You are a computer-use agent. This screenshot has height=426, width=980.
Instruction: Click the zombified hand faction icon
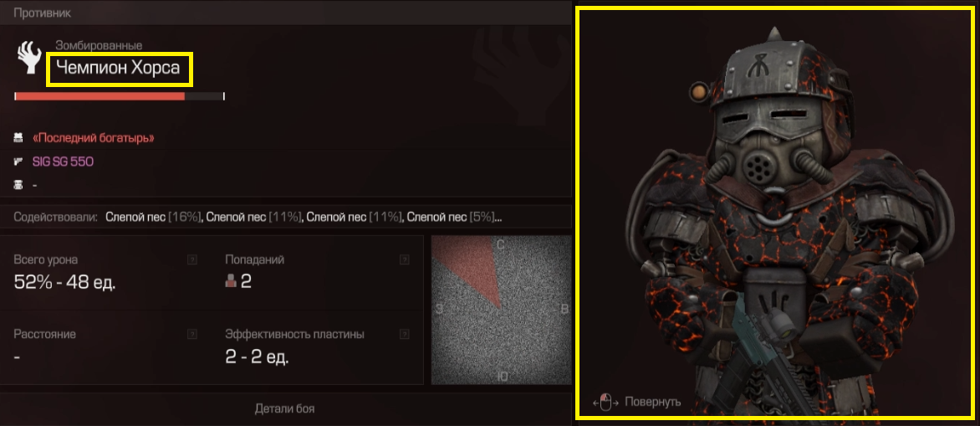(x=27, y=59)
